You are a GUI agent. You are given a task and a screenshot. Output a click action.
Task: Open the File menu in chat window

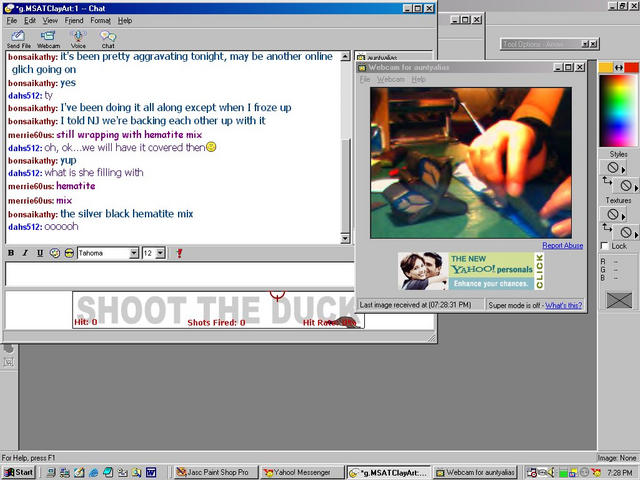point(12,20)
